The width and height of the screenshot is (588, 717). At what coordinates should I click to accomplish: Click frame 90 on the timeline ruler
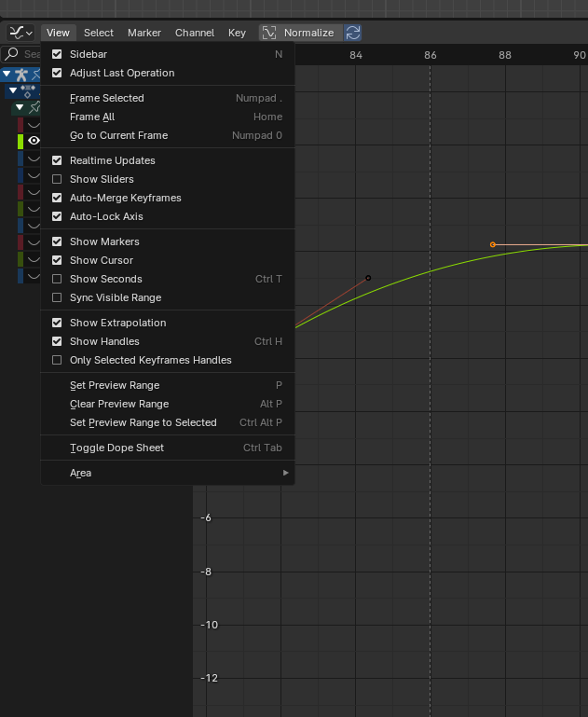[580, 55]
